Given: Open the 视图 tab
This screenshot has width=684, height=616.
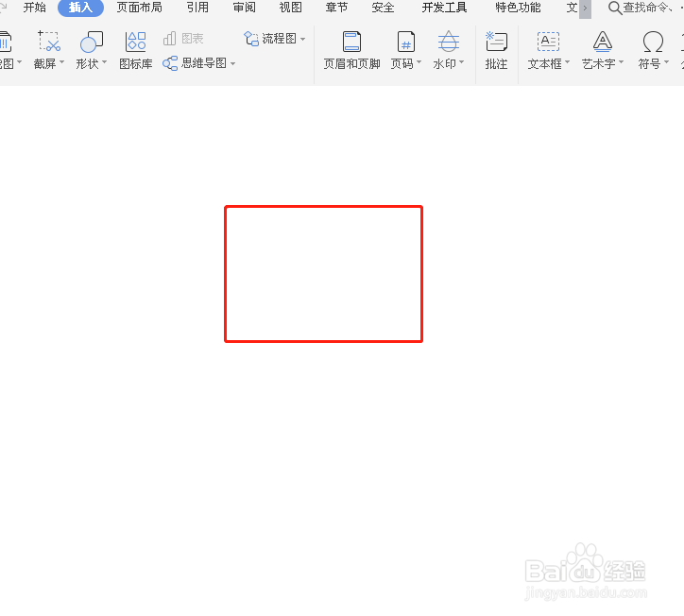Looking at the screenshot, I should (x=291, y=8).
